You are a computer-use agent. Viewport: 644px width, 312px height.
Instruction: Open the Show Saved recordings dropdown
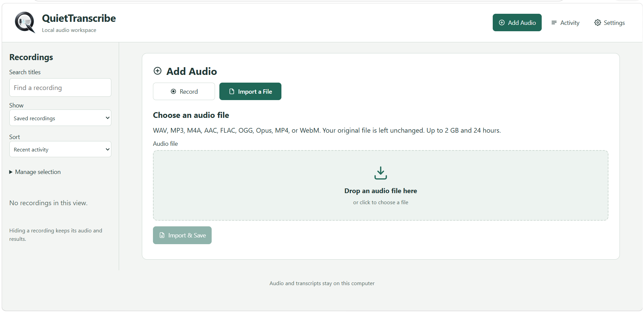(x=60, y=118)
